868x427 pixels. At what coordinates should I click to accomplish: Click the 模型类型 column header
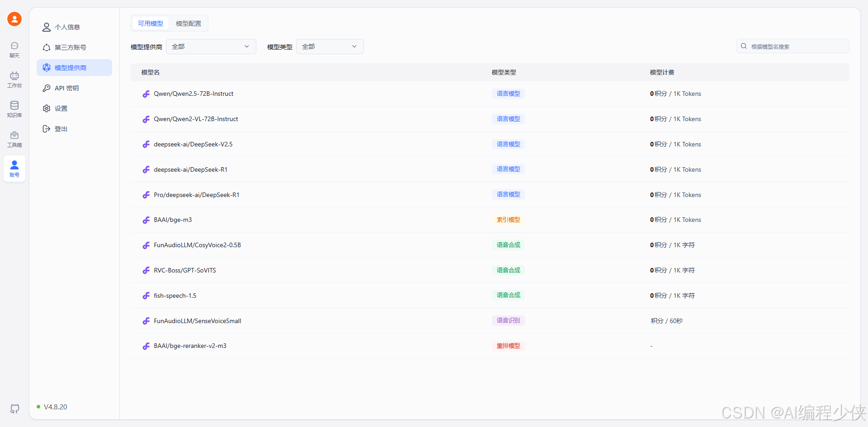tap(504, 72)
